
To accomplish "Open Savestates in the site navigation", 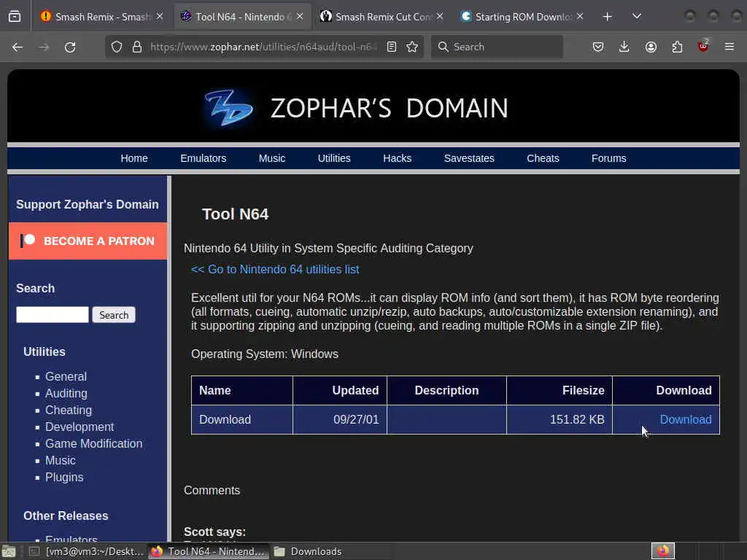I will [469, 158].
